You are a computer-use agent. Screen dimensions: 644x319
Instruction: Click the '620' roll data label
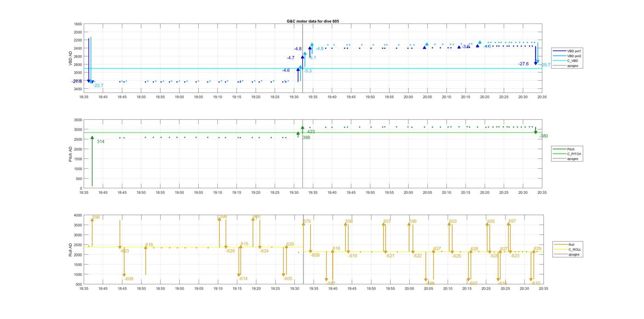[x=290, y=244]
